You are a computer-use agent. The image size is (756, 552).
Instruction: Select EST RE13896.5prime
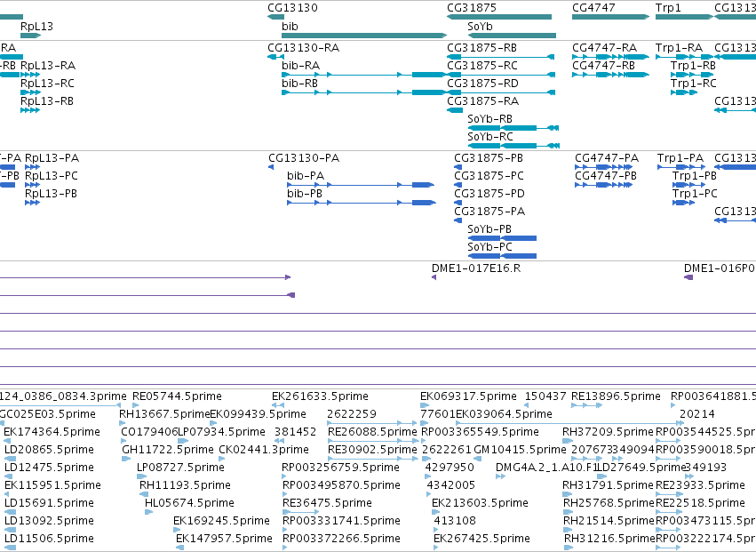point(616,396)
